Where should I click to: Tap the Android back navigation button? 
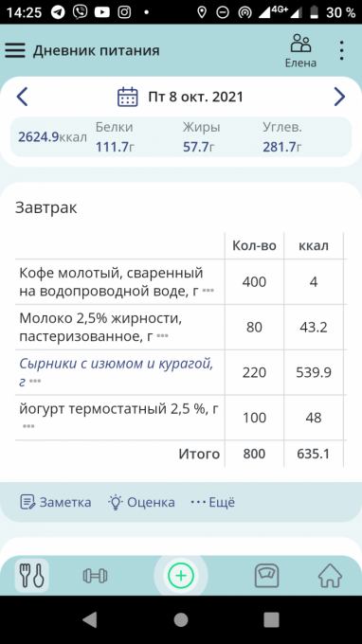tap(90, 619)
